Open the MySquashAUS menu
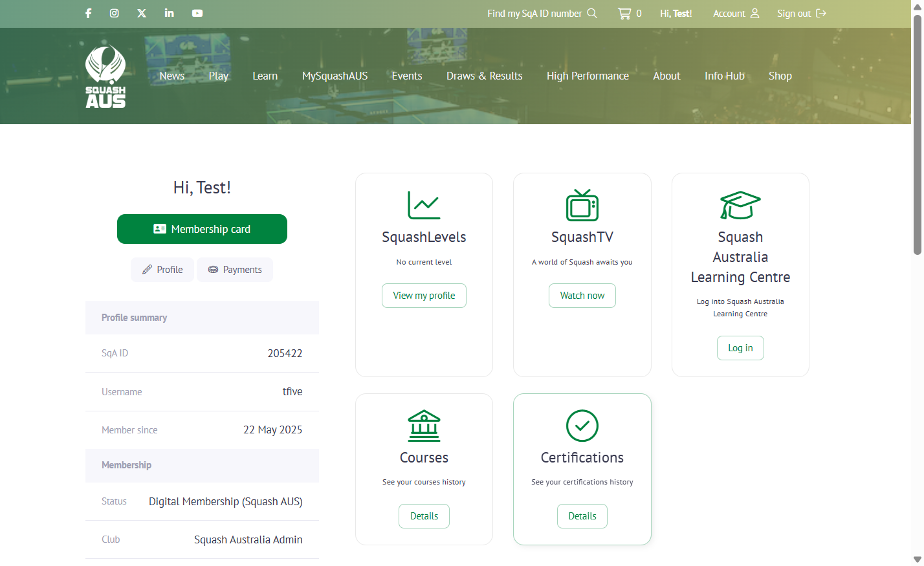Viewport: 924px width, 566px height. point(335,76)
